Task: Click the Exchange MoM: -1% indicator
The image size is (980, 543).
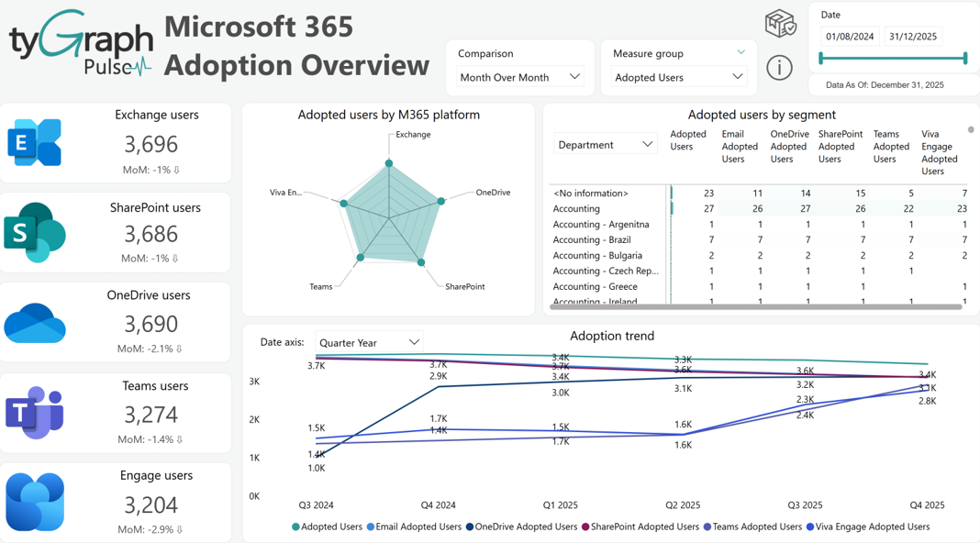Action: click(x=150, y=170)
